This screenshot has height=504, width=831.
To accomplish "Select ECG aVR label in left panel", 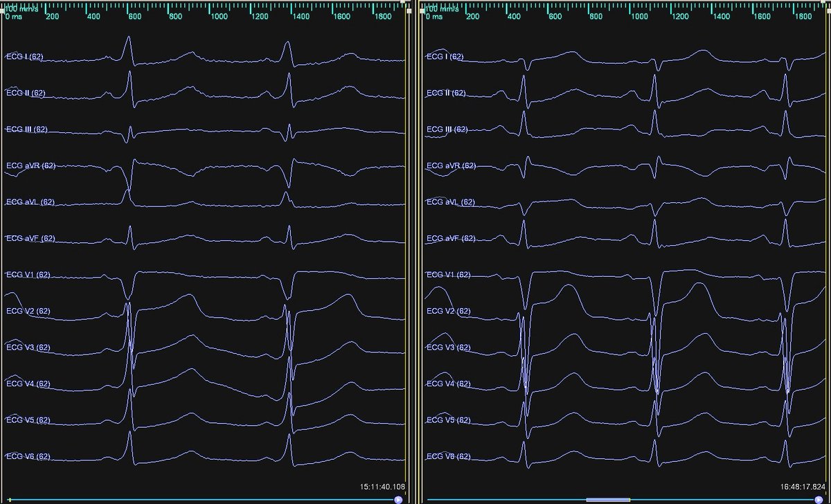I will [x=31, y=165].
